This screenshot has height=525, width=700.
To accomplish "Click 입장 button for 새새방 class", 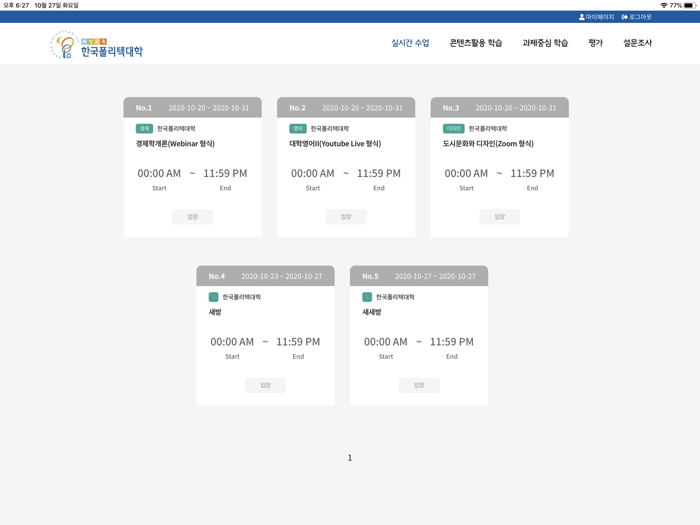I will pos(419,385).
